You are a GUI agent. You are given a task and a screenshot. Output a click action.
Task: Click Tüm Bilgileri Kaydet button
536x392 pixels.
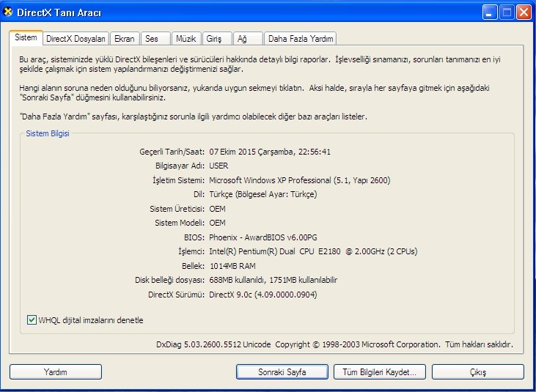pyautogui.click(x=379, y=372)
